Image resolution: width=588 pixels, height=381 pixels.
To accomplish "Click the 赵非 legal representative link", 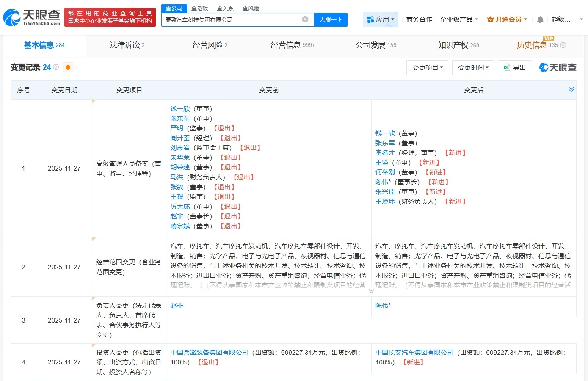I will coord(177,305).
